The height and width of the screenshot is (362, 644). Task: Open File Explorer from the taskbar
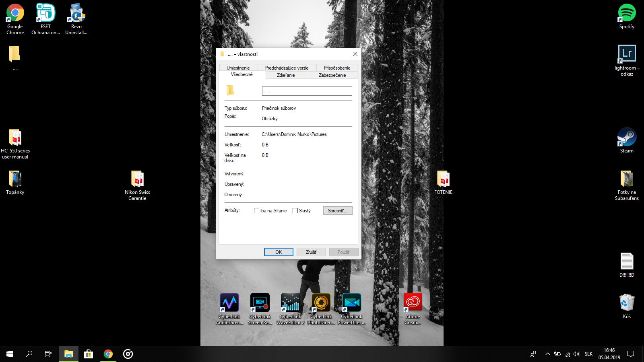coord(69,354)
